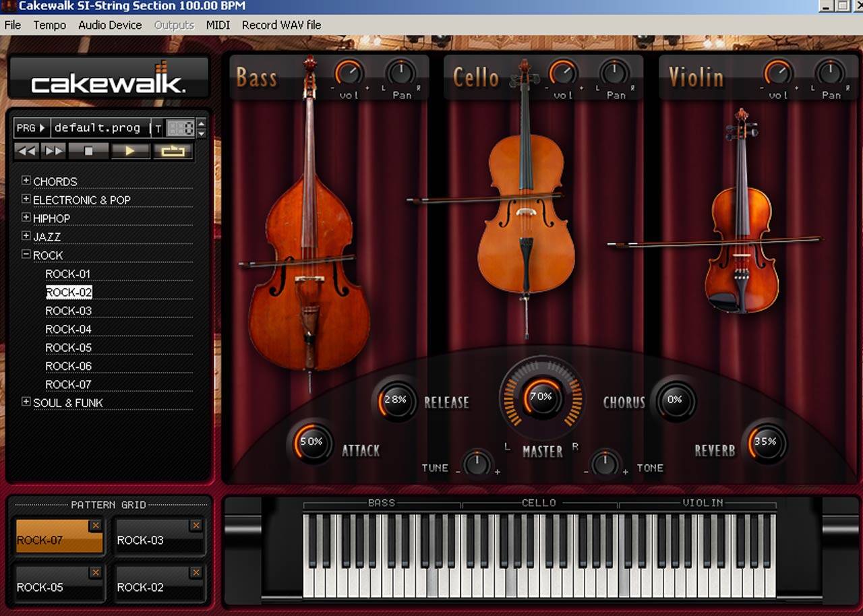
Task: Click the BASS keyboard range label
Action: point(382,503)
